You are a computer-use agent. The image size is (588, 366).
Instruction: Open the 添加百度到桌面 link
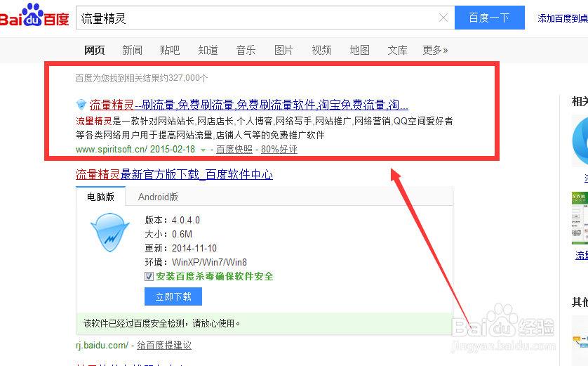563,18
